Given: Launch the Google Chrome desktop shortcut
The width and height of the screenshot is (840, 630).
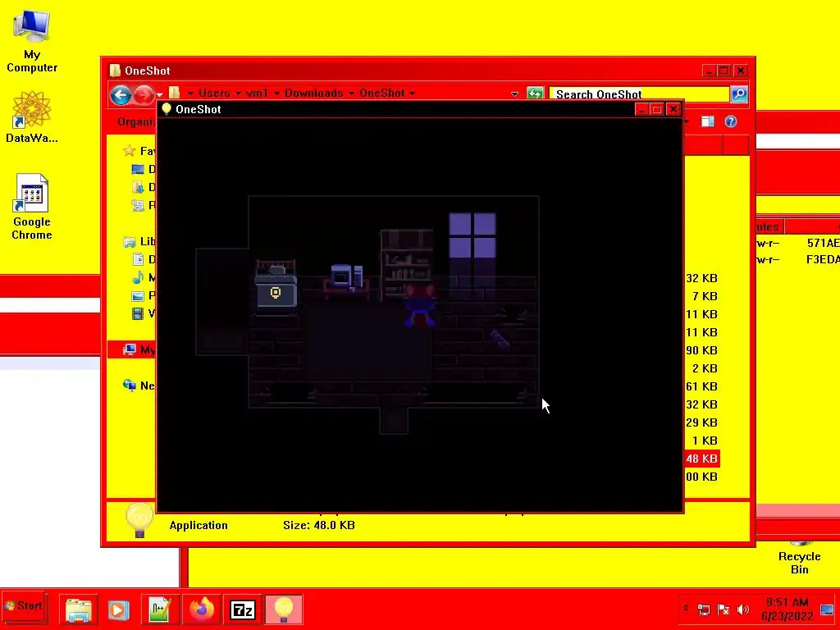Looking at the screenshot, I should (32, 208).
